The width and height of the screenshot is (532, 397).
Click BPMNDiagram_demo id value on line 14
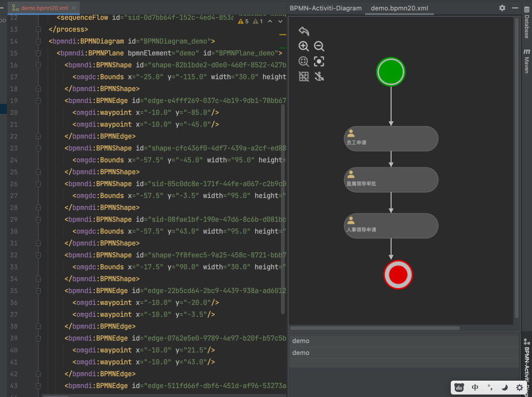click(x=175, y=41)
